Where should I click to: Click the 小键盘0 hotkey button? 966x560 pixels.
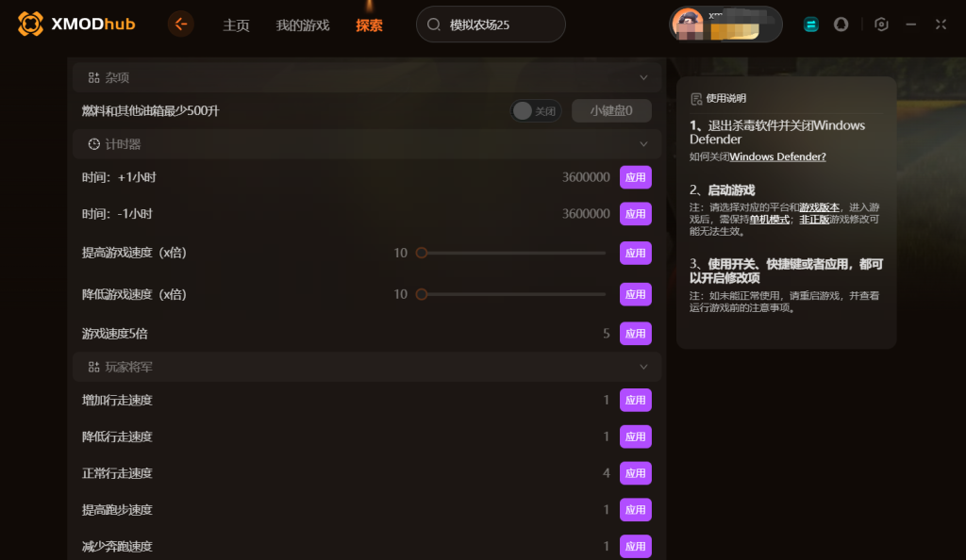[x=611, y=110]
